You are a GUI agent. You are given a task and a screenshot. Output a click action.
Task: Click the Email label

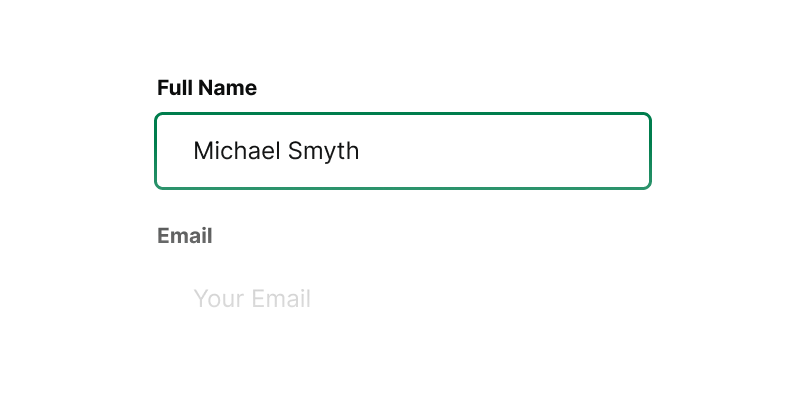click(185, 236)
